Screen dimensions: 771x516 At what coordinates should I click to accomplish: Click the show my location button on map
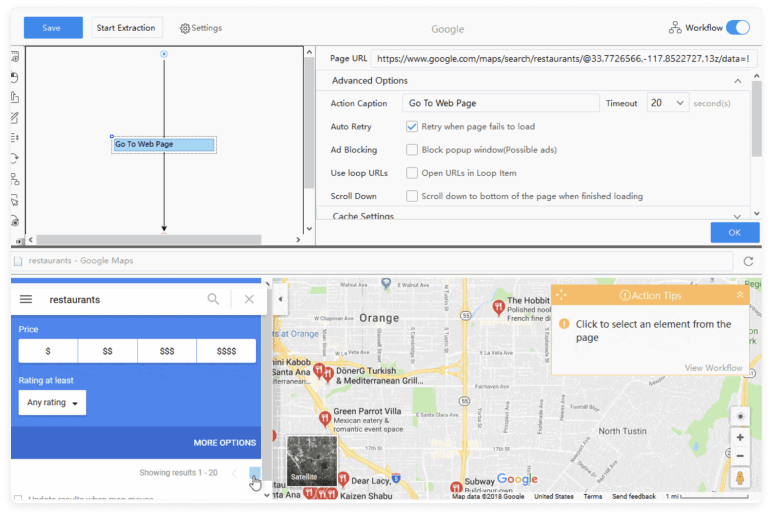[x=740, y=416]
